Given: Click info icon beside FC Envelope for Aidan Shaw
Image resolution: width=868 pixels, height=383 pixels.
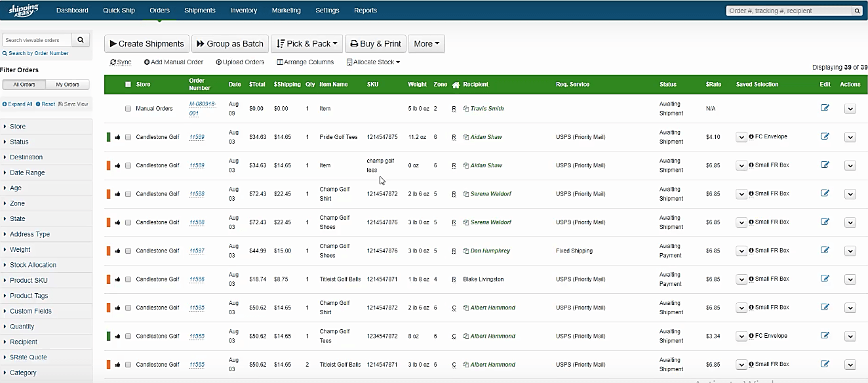Looking at the screenshot, I should 751,137.
